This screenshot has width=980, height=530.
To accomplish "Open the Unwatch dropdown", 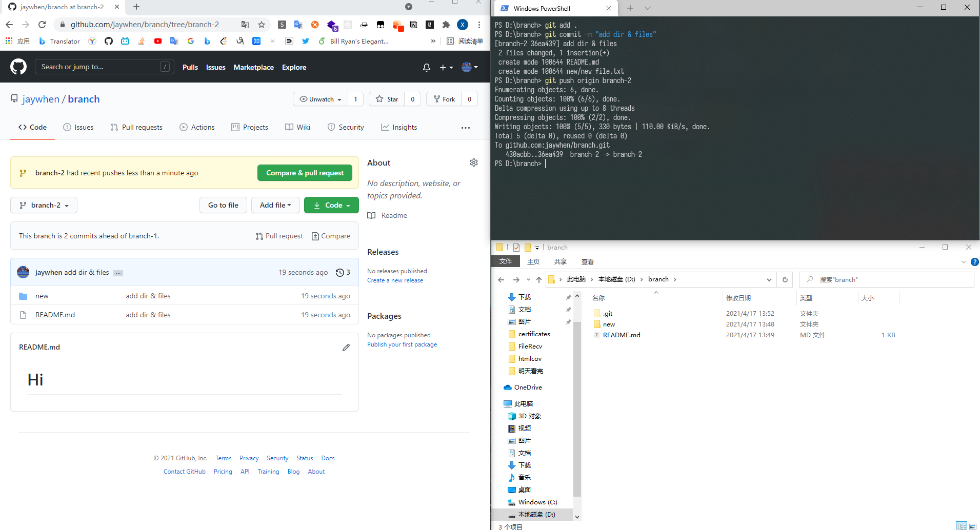I will (321, 99).
